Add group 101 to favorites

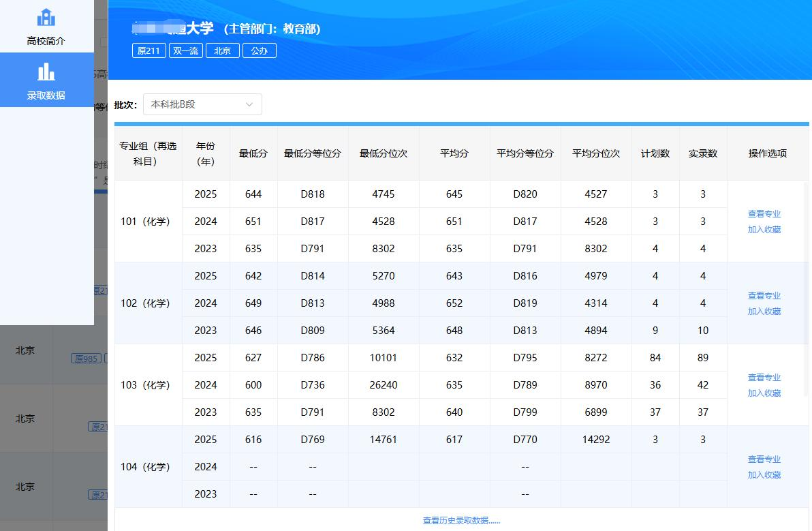(x=764, y=230)
